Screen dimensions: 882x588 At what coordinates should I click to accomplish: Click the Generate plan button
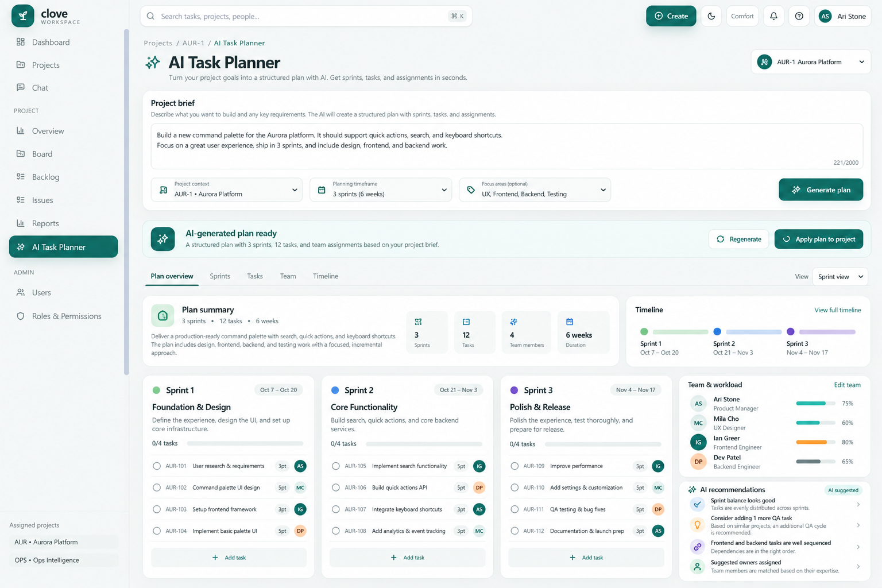pos(821,189)
